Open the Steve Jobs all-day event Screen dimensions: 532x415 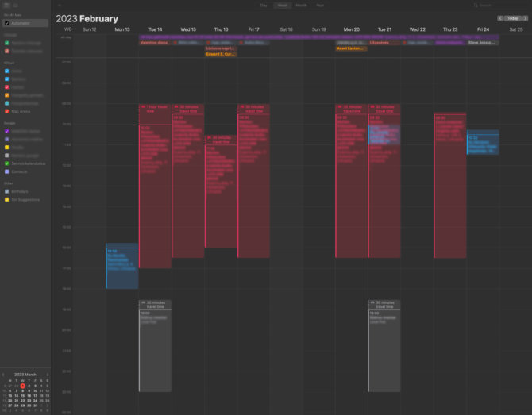483,43
